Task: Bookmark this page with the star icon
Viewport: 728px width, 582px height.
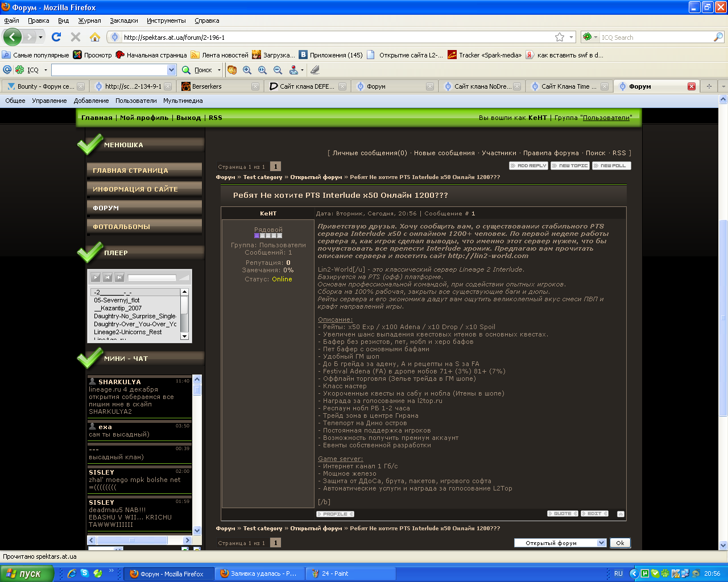Action: click(560, 37)
